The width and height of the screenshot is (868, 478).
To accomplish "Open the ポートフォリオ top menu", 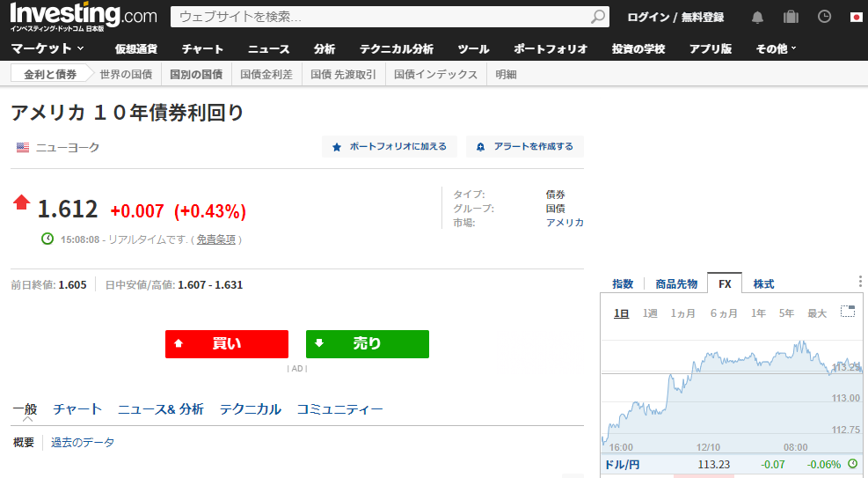I will [x=551, y=48].
